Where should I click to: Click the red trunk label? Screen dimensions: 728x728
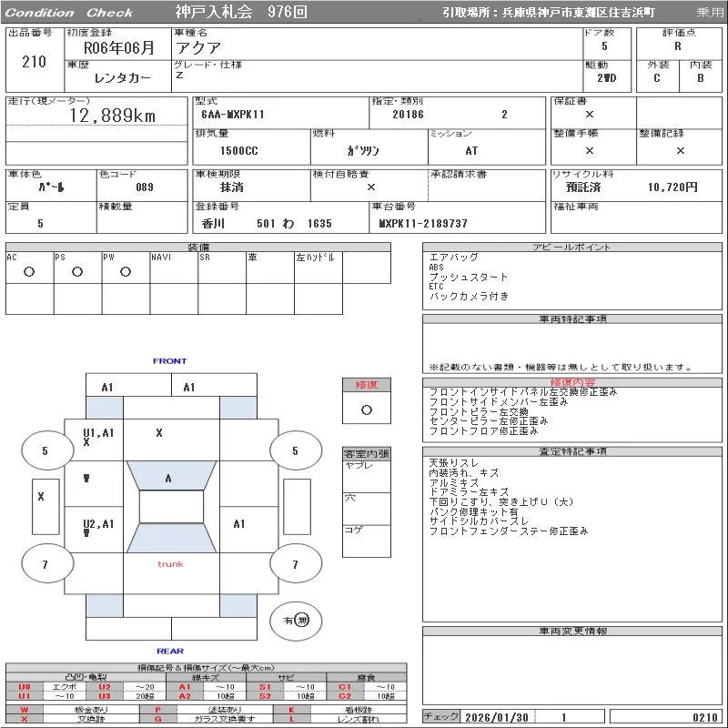(170, 564)
